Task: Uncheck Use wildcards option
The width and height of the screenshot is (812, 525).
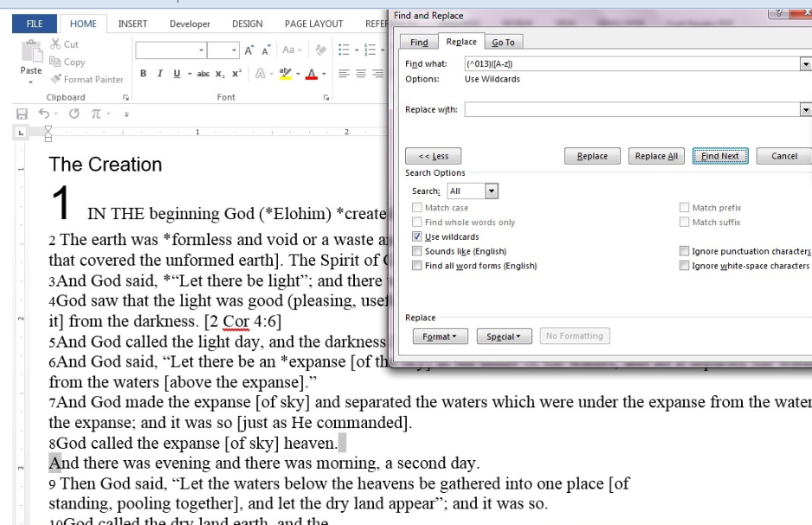Action: coord(417,237)
